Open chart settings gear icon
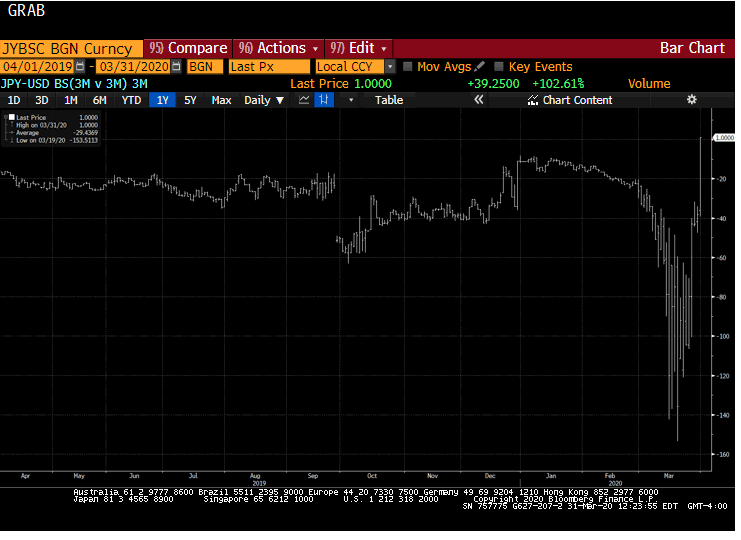Viewport: 741px width, 540px height. tap(691, 100)
